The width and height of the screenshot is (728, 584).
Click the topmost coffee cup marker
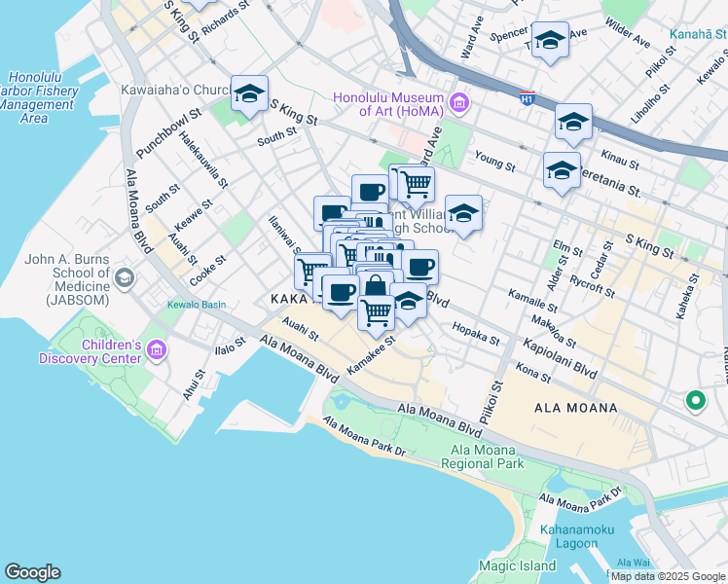[369, 191]
